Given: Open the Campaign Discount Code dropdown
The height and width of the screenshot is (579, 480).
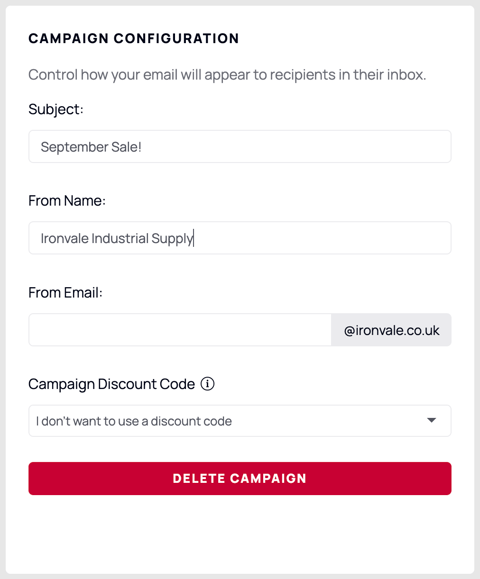Looking at the screenshot, I should (x=240, y=421).
